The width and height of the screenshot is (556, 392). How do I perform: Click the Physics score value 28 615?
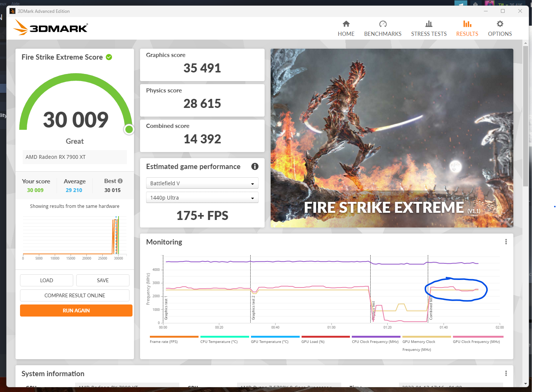202,104
